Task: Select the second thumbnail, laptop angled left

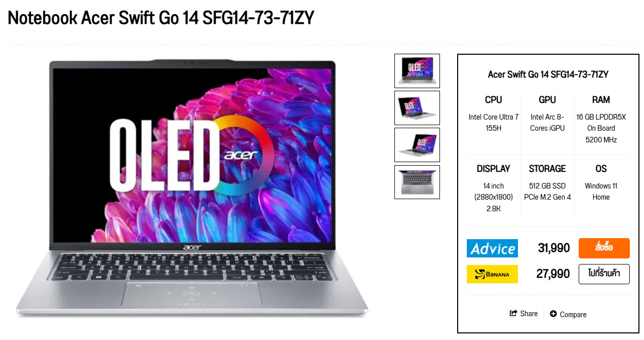Action: pyautogui.click(x=417, y=108)
